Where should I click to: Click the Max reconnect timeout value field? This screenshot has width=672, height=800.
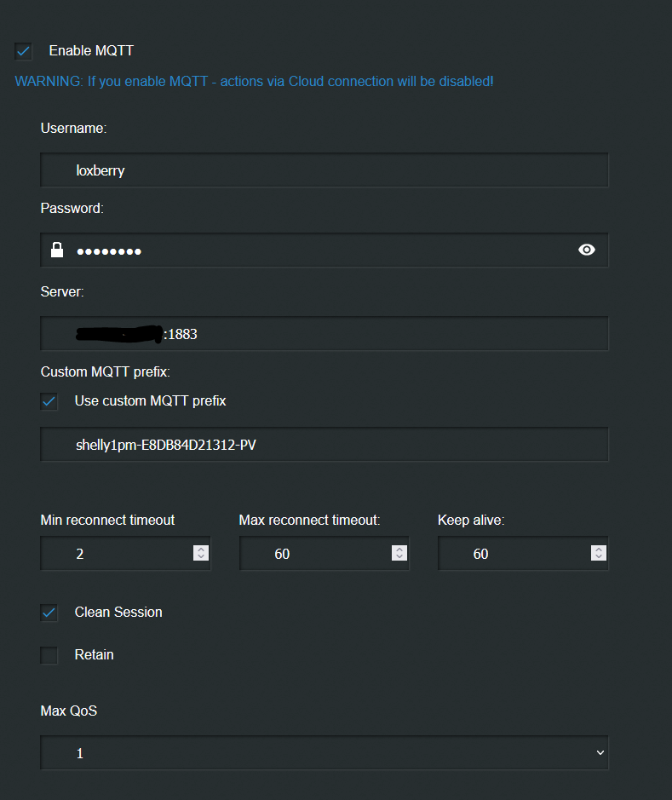313,554
